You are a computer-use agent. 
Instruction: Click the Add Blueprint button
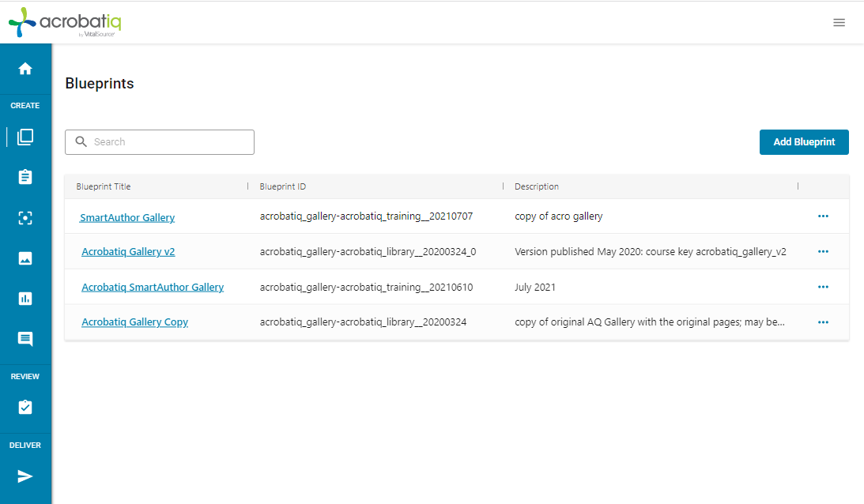[804, 142]
